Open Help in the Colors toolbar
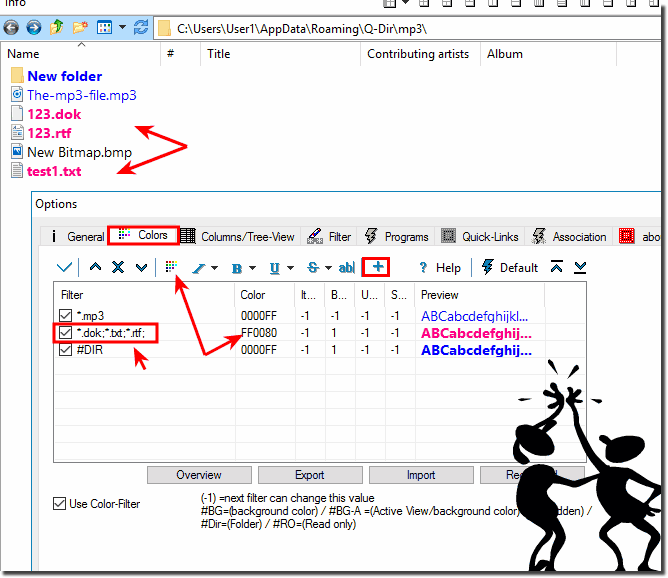 (x=440, y=268)
